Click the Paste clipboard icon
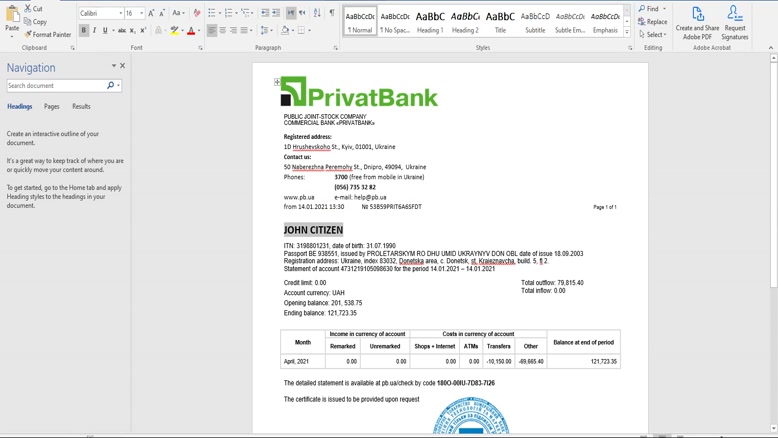The width and height of the screenshot is (778, 438). [x=12, y=20]
